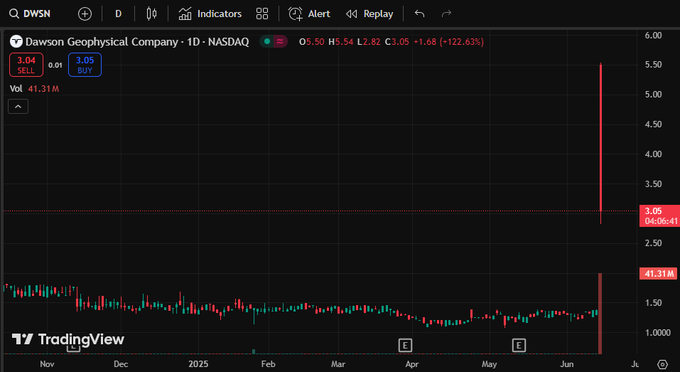
Task: Open candlestick chart type selector
Action: (x=151, y=14)
